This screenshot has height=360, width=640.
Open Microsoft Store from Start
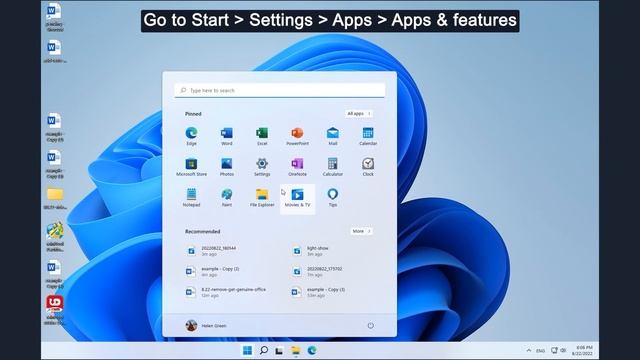[191, 167]
